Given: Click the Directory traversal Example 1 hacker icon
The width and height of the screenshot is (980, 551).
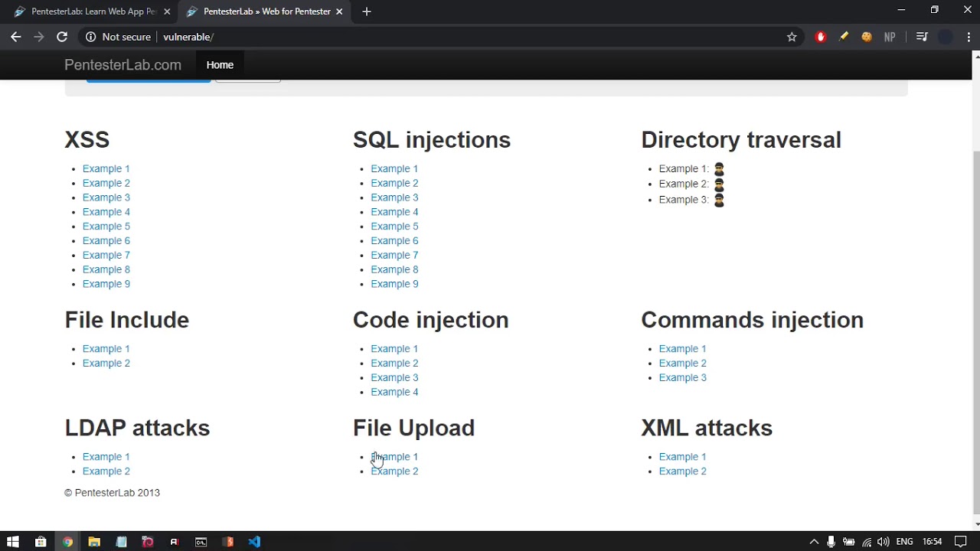Looking at the screenshot, I should [719, 168].
